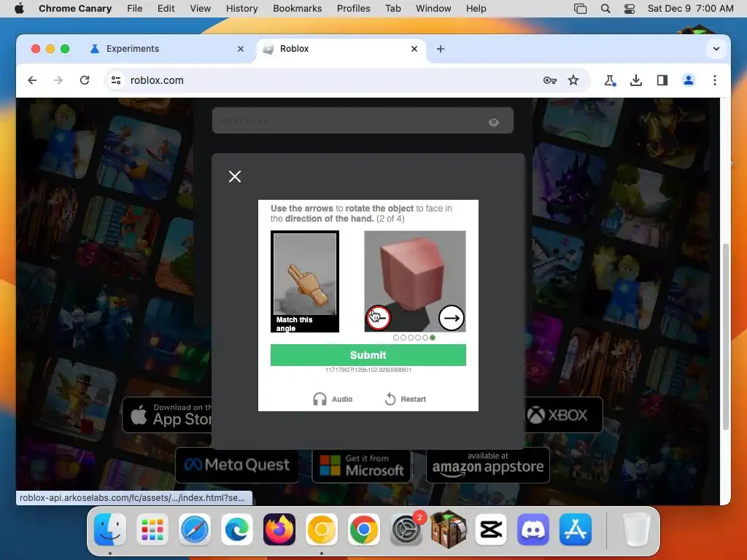Switch to the Experiments tab
This screenshot has height=560, width=747.
[x=168, y=49]
